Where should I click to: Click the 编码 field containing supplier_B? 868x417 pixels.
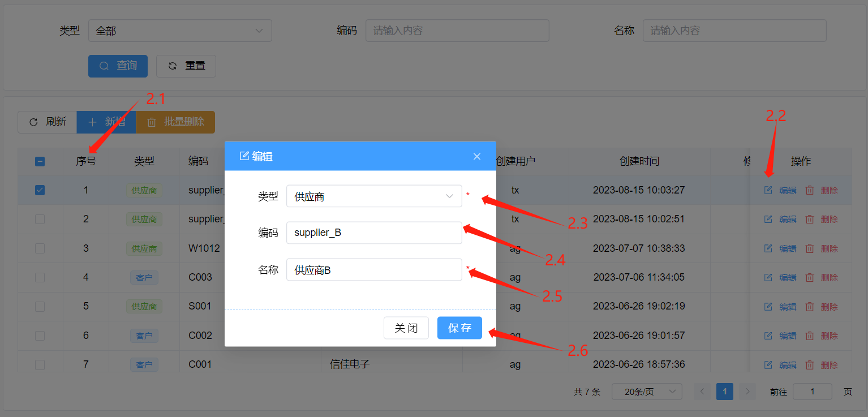(x=374, y=233)
